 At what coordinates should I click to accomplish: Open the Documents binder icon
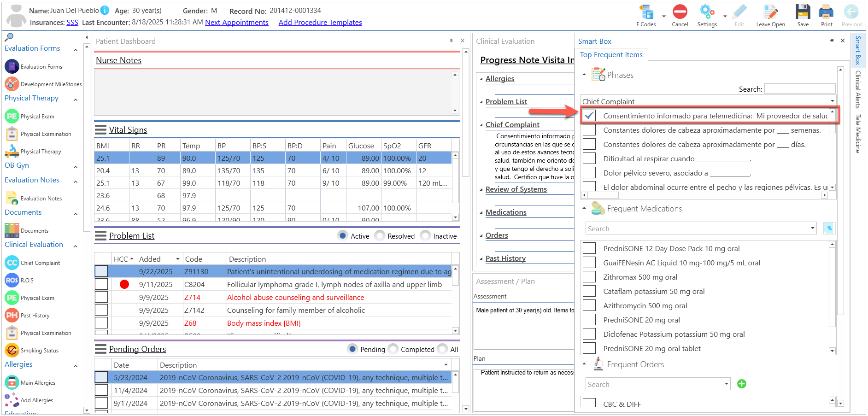point(12,230)
